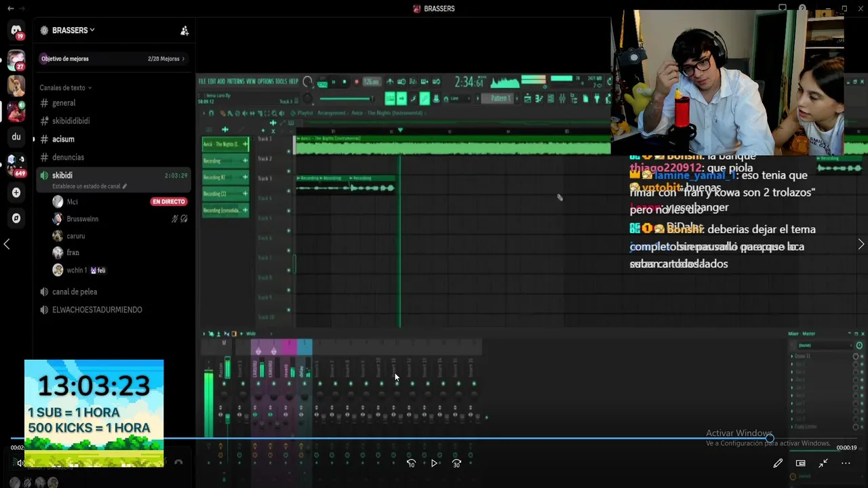868x488 pixels.
Task: Click 'Establece un estado de canal' link
Action: coord(89,186)
